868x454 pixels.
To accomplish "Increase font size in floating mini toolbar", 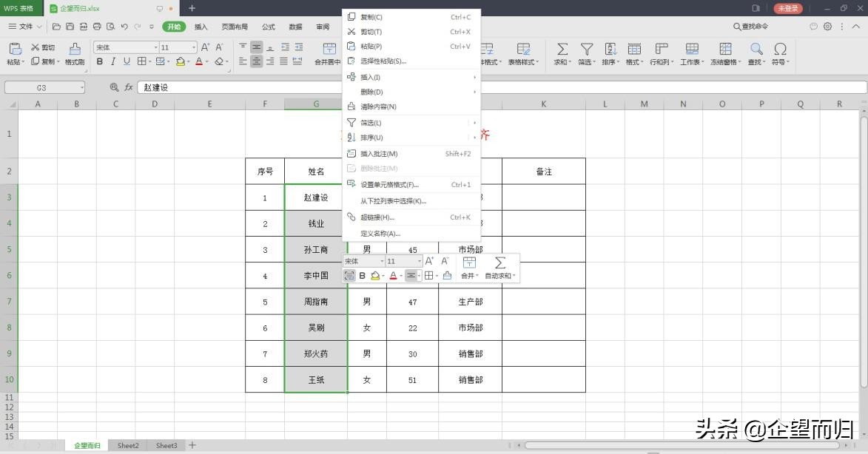I will click(x=429, y=261).
